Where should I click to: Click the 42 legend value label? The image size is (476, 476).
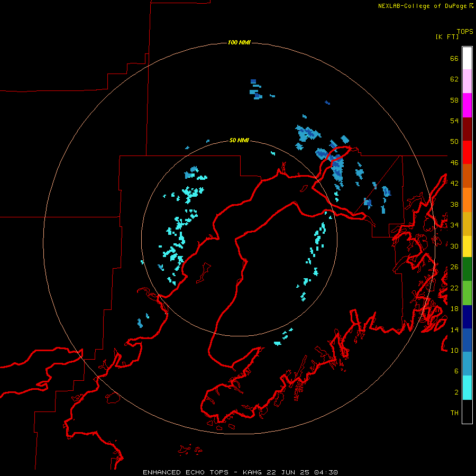(x=454, y=184)
